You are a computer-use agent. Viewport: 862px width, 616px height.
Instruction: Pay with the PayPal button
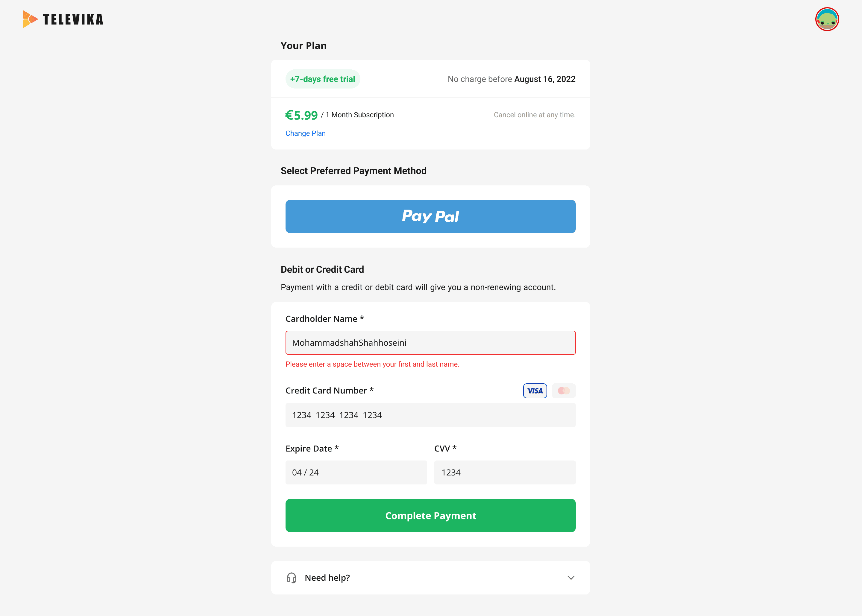pyautogui.click(x=430, y=216)
